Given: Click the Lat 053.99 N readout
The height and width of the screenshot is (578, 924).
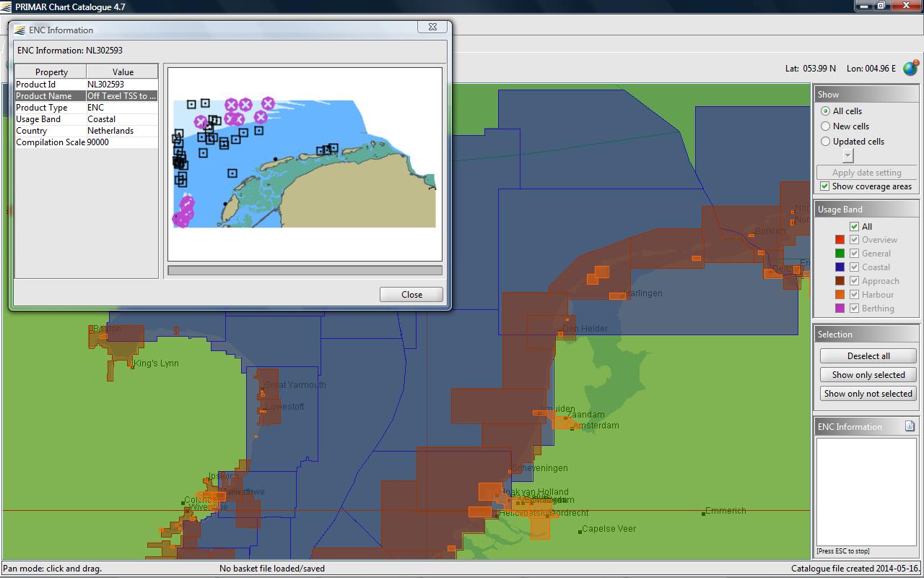Looking at the screenshot, I should tap(811, 69).
